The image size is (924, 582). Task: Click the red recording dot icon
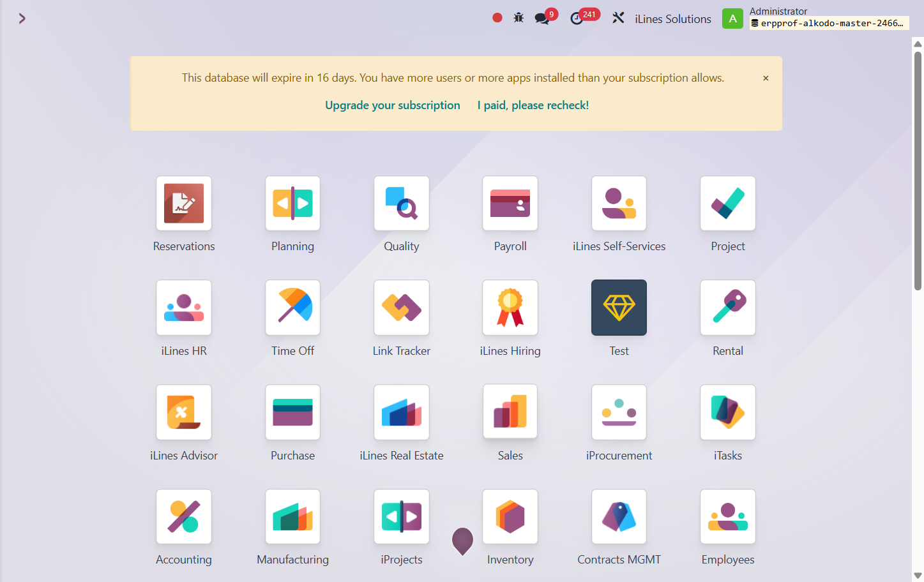pos(497,18)
